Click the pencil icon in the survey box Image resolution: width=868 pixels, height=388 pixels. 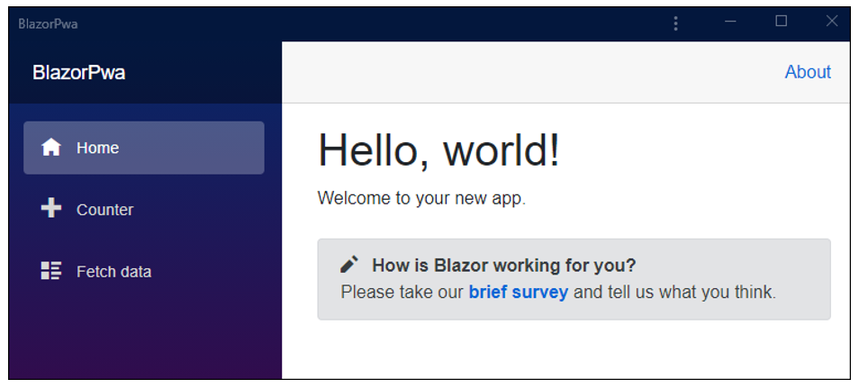(x=349, y=265)
